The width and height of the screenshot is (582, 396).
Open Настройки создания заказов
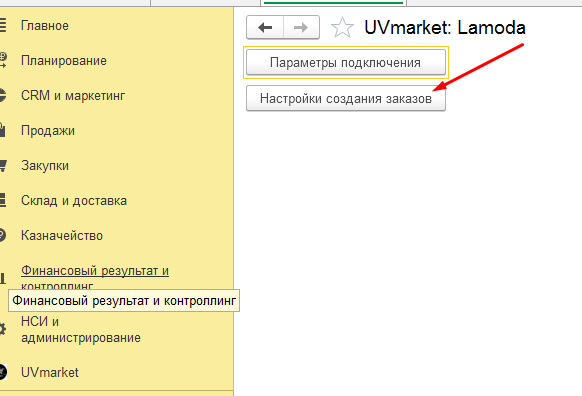pos(346,98)
